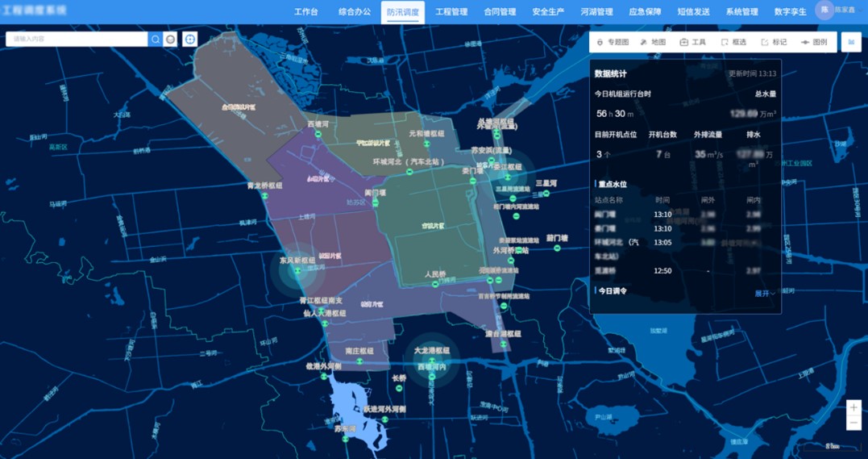Select the 标记 marker tool
The image size is (868, 459).
tap(774, 42)
